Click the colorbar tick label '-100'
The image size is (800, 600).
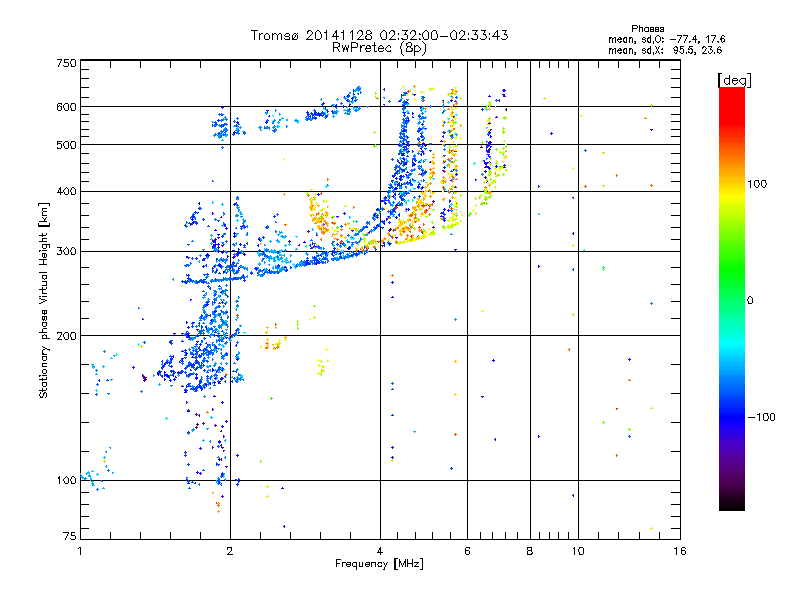click(761, 417)
